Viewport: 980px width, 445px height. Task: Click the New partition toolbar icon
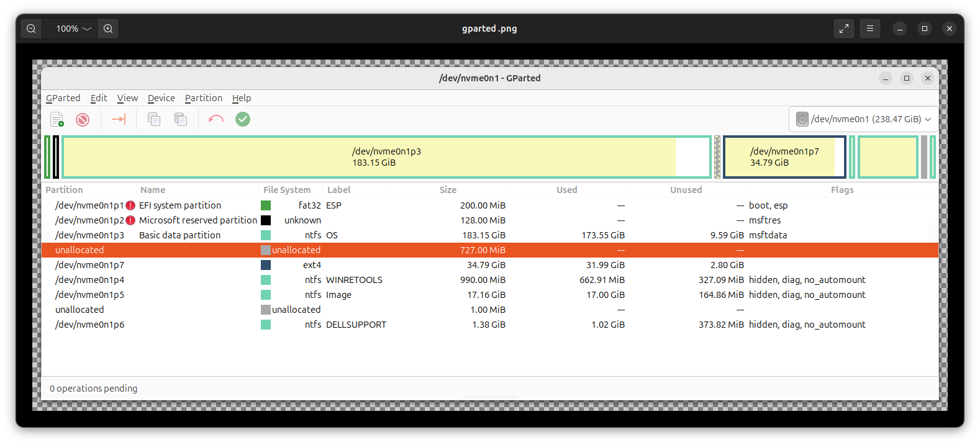57,119
